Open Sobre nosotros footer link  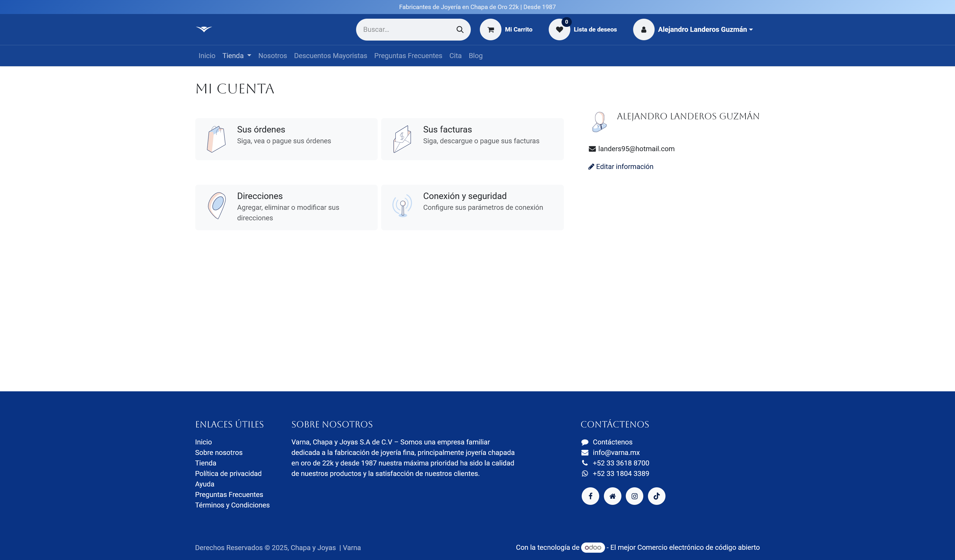(219, 453)
